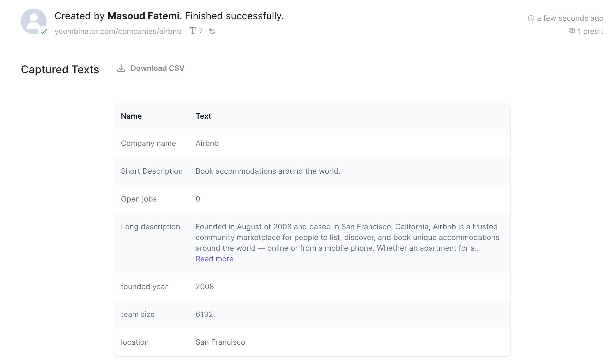Click the Text column header

(203, 116)
